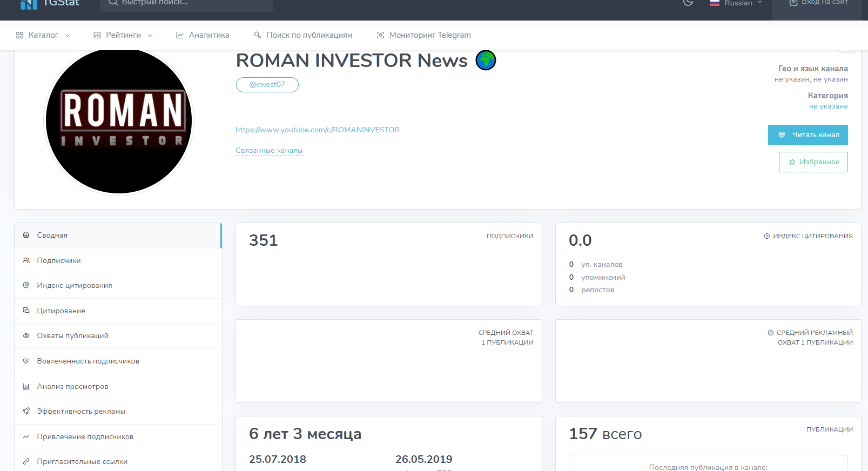Click 'Читать канал' button

tap(808, 135)
